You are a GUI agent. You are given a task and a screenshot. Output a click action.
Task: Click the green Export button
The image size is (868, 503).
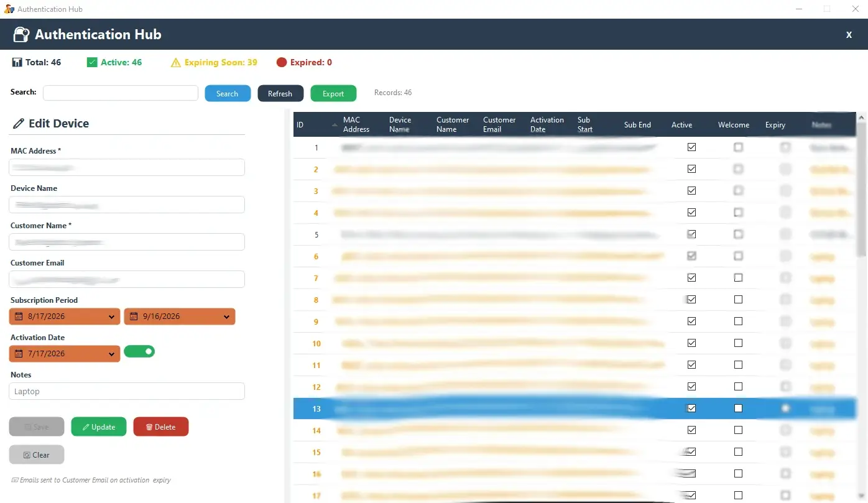coord(333,93)
